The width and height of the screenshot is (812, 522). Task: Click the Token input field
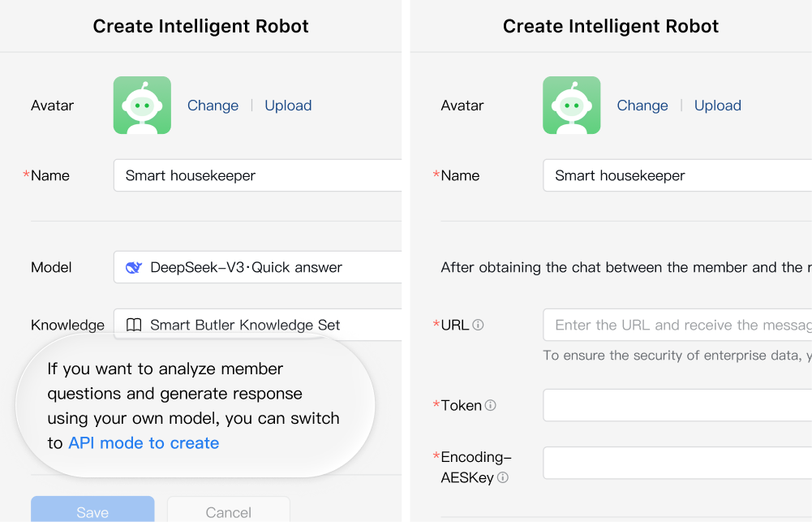(x=677, y=405)
